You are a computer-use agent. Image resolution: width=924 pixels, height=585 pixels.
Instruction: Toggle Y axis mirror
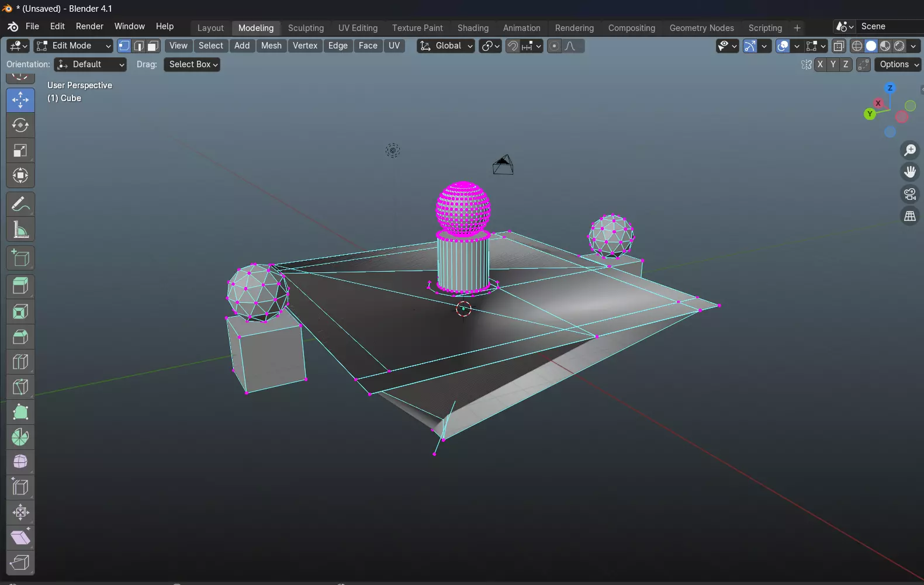pos(833,64)
